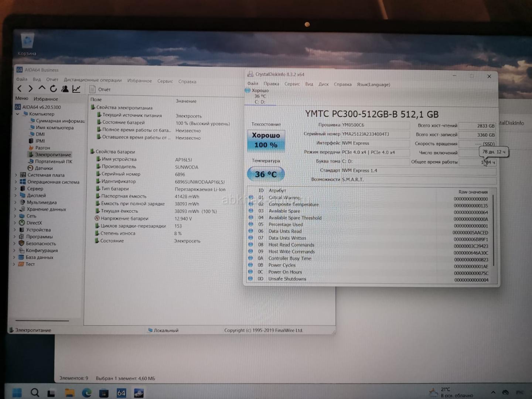Expand Сеть node

pos(15,216)
